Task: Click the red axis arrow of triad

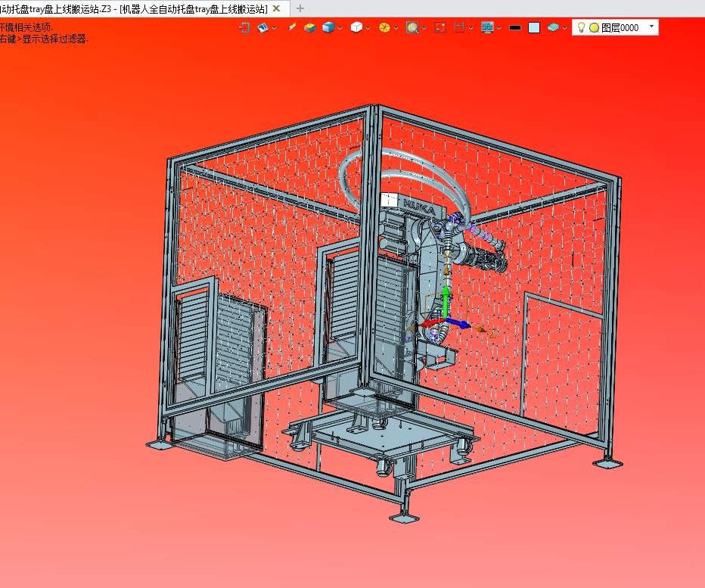Action: coord(431,323)
